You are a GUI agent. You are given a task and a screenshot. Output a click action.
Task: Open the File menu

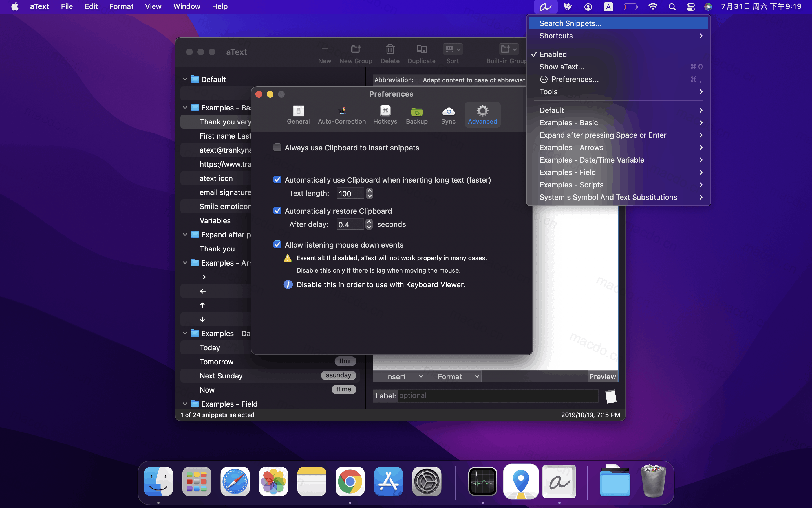[67, 6]
